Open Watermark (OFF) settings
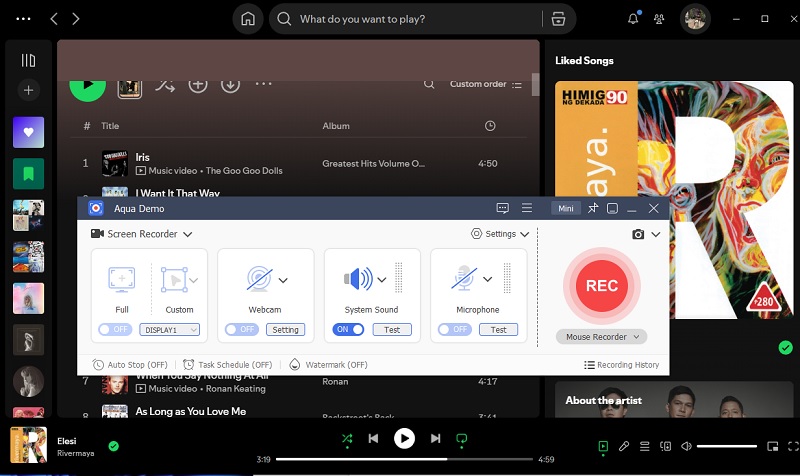The height and width of the screenshot is (476, 800). tap(328, 365)
